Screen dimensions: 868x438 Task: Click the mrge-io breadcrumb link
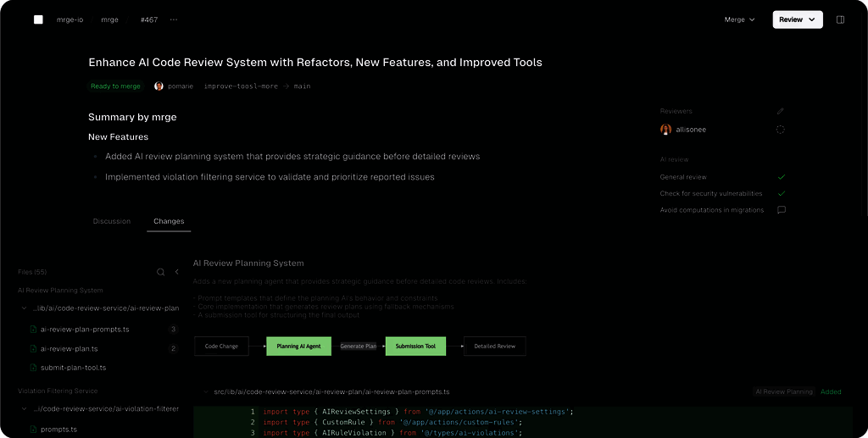[70, 19]
